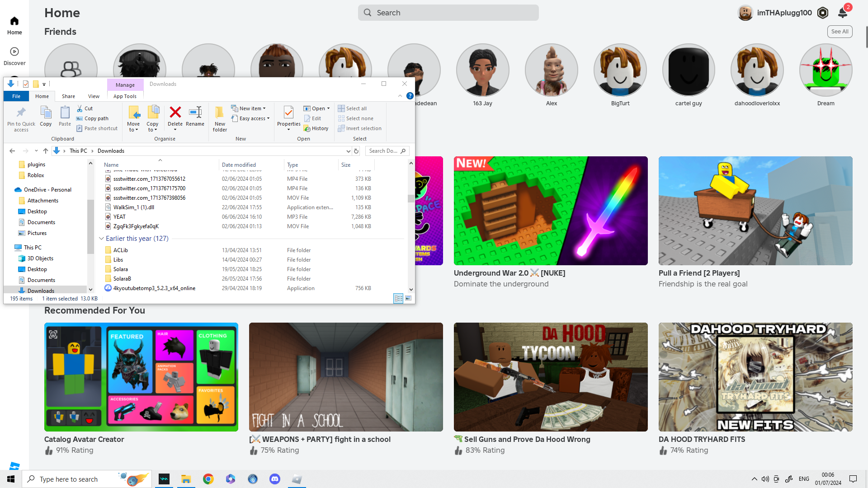The image size is (868, 488).
Task: Click the Roblox Search field
Action: (448, 13)
